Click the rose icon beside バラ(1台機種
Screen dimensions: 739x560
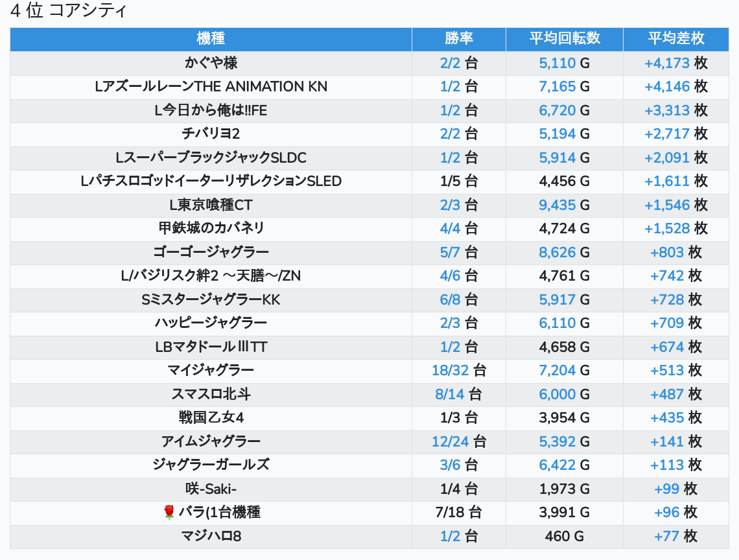click(x=169, y=513)
